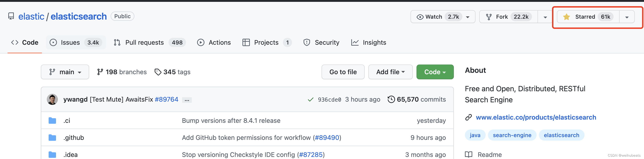Open 'Stop versioning Checkstyle IDE config' commit
644x159 pixels.
(x=239, y=155)
